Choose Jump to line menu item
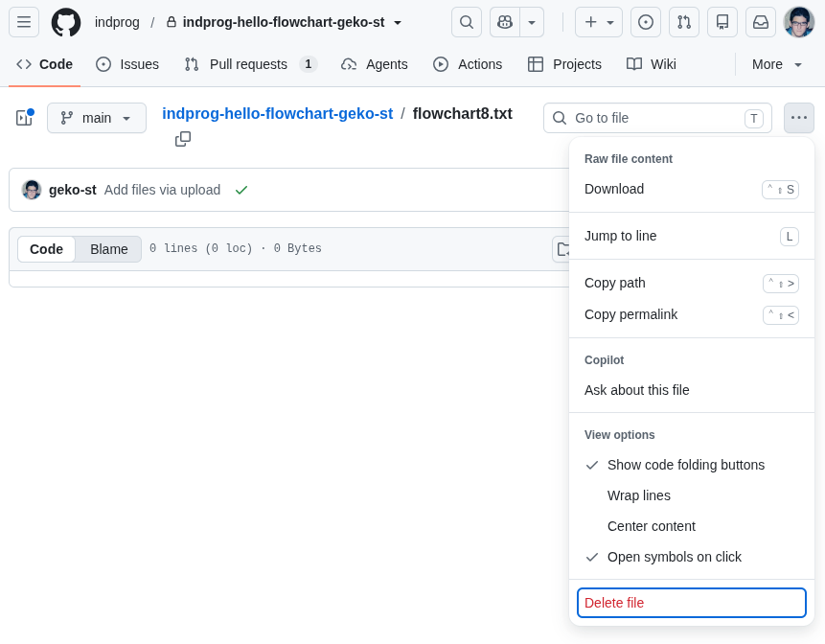Screen dimensions: 825x644 692,237
